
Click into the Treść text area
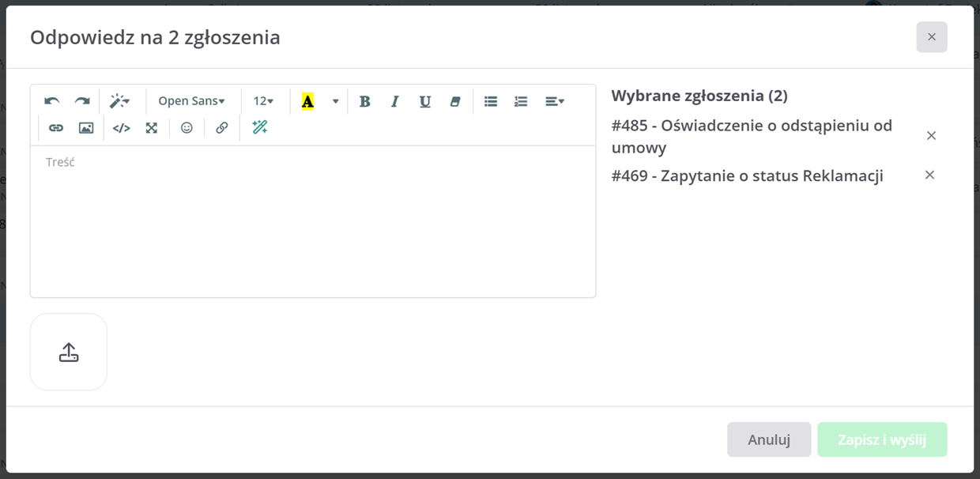tap(312, 221)
